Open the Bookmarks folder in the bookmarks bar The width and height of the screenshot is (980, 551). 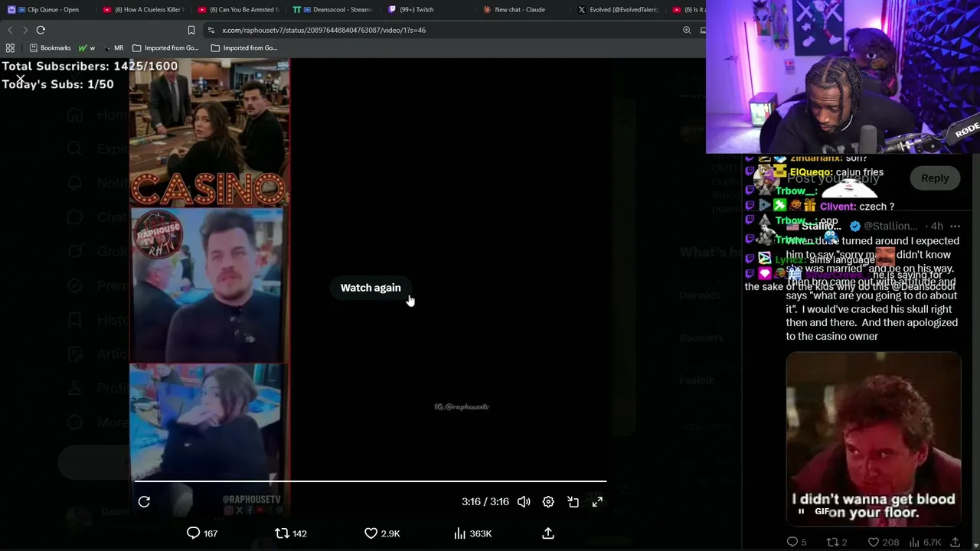50,47
